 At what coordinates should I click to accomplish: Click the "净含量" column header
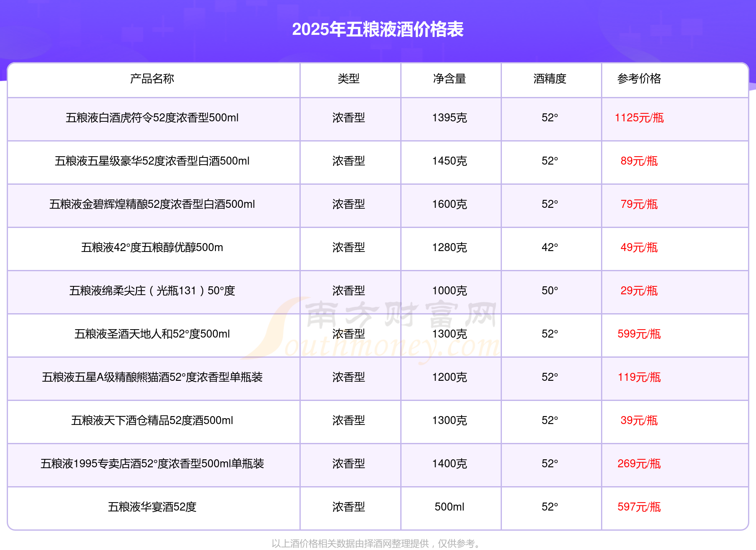tap(449, 79)
